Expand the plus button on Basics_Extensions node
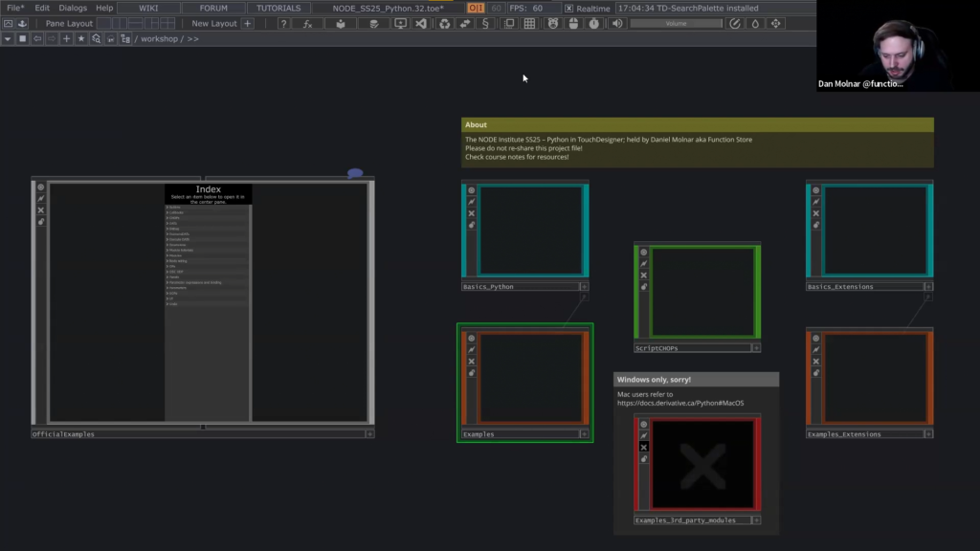980x551 pixels. pos(928,286)
